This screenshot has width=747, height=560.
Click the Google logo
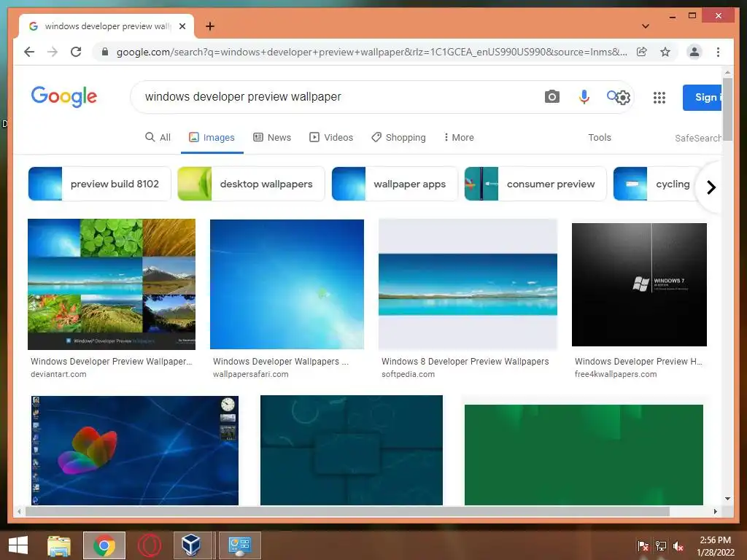(x=64, y=97)
